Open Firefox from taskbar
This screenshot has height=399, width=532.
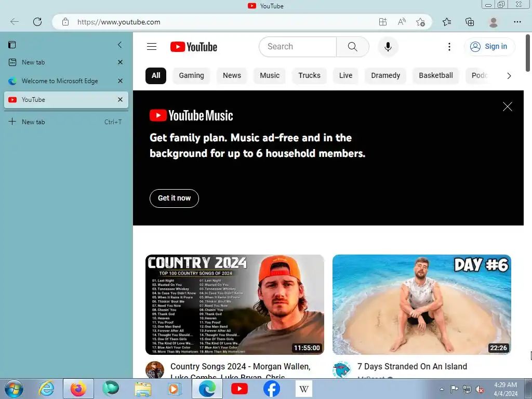[78, 389]
